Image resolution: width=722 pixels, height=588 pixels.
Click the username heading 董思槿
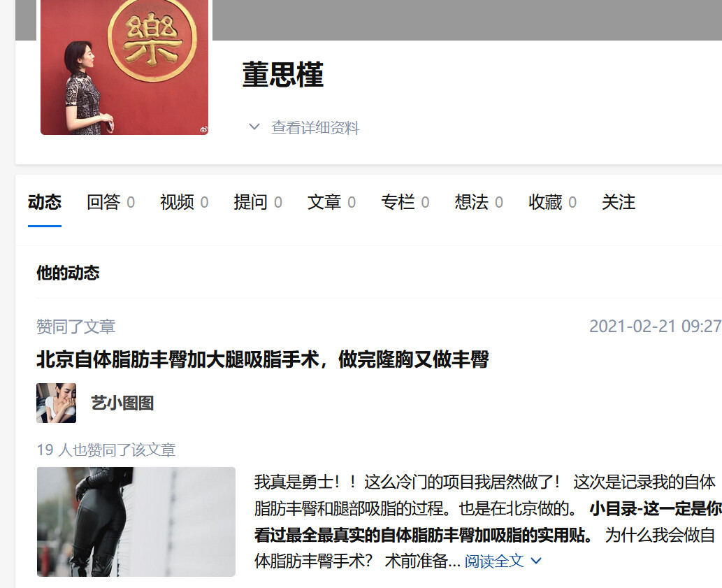[283, 75]
